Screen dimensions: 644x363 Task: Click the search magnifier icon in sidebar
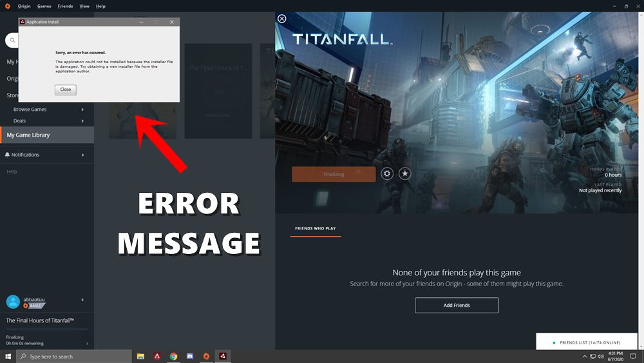coord(12,40)
